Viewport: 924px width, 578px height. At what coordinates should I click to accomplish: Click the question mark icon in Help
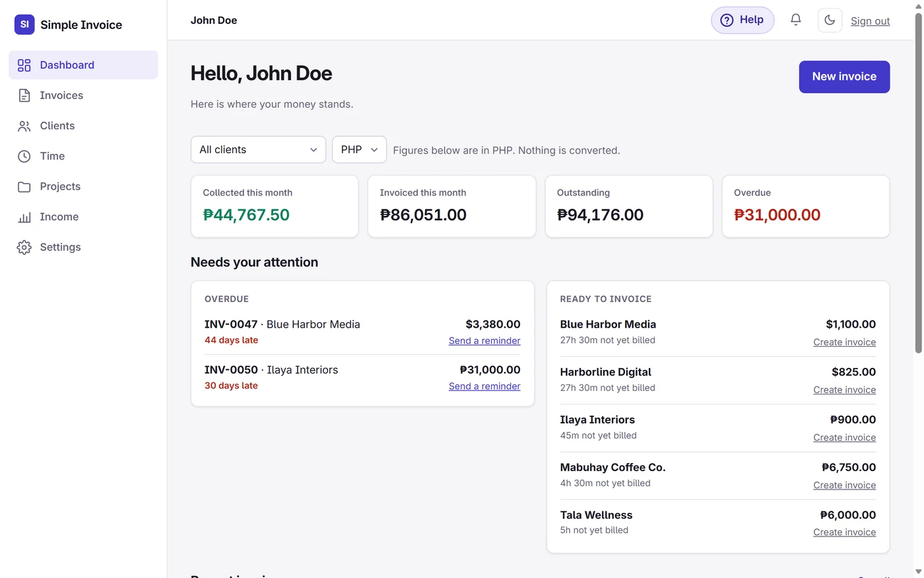point(727,20)
